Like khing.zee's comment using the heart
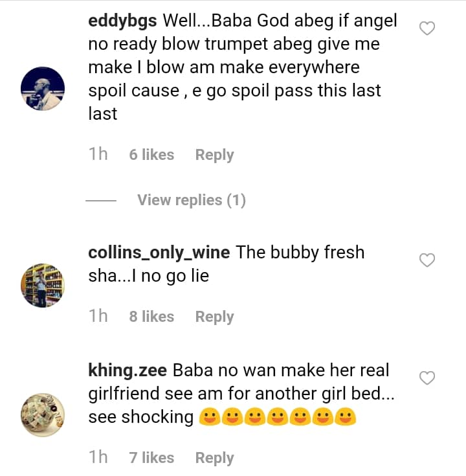Image resolution: width=466 pixels, height=476 pixels. coord(427,378)
